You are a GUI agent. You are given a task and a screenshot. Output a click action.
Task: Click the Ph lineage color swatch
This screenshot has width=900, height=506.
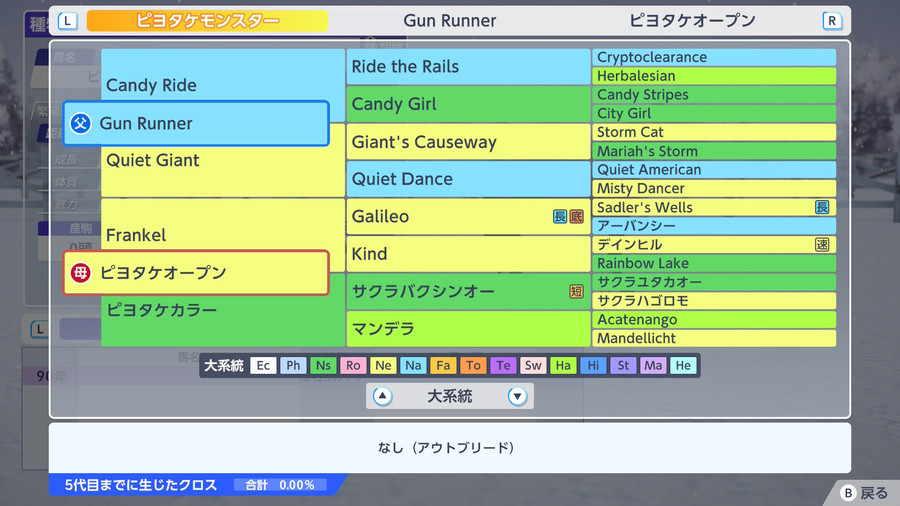(x=293, y=365)
